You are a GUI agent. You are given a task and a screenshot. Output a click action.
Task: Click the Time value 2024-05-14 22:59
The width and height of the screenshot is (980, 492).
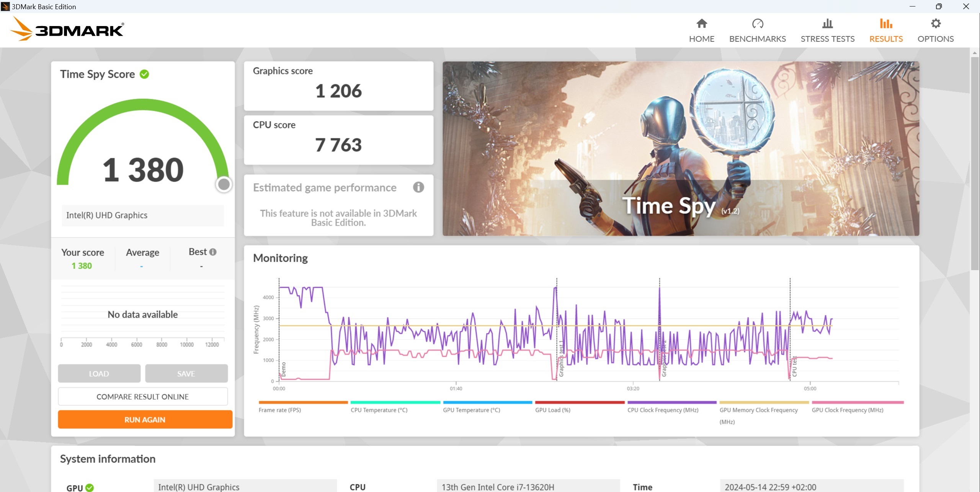click(812, 487)
